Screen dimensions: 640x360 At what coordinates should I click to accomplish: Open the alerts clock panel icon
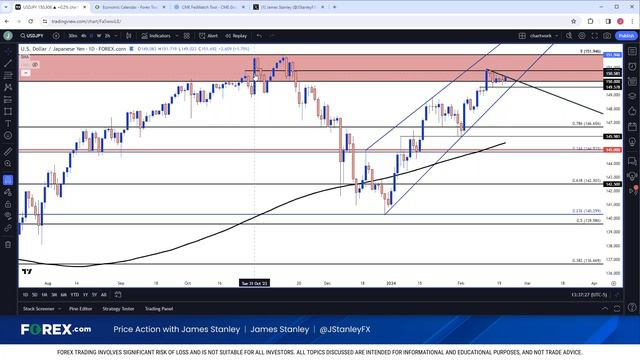(632, 67)
